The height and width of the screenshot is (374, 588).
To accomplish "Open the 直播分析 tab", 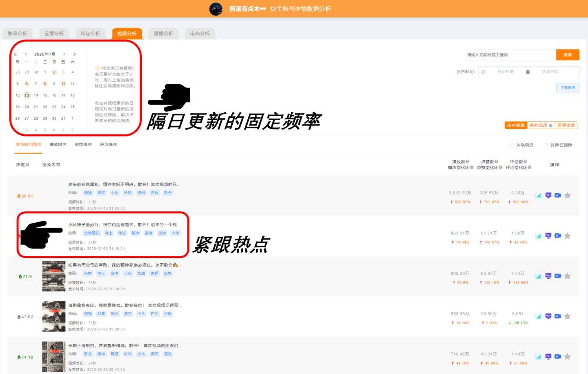I will click(x=163, y=34).
